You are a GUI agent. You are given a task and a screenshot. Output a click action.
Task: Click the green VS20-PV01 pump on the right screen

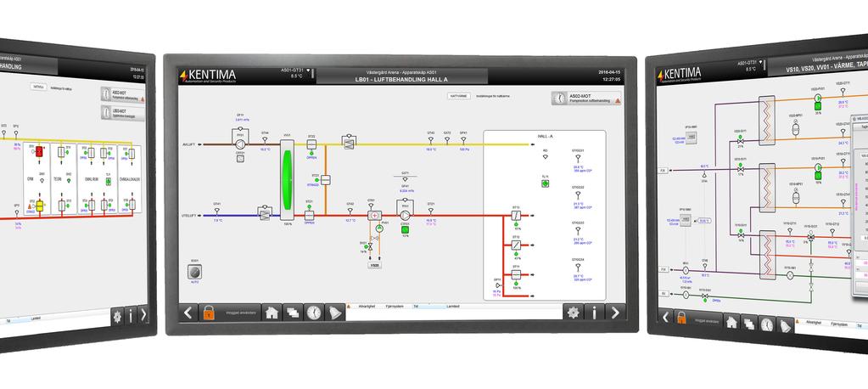click(x=818, y=98)
